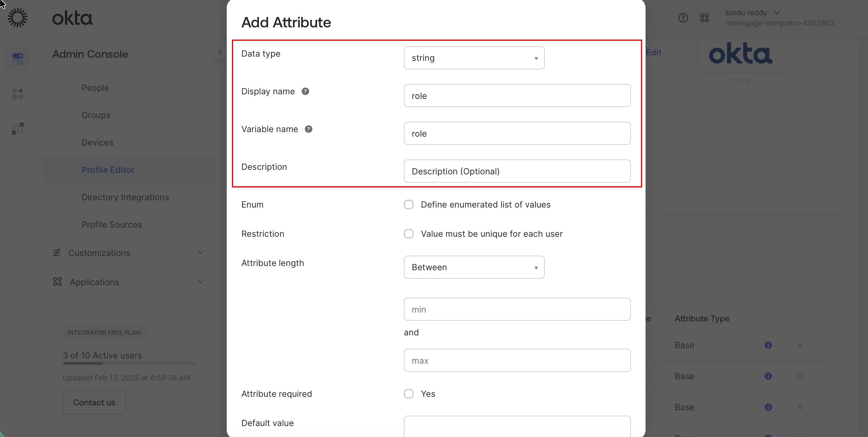
Task: Check Value must be unique for each user
Action: tap(408, 234)
